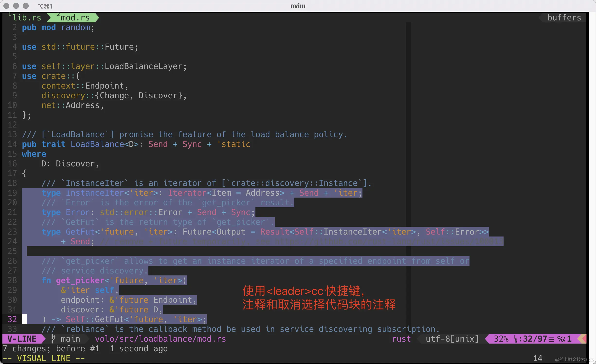
Task: Click the pink arrow icon at statusline right edge
Action: [x=584, y=339]
